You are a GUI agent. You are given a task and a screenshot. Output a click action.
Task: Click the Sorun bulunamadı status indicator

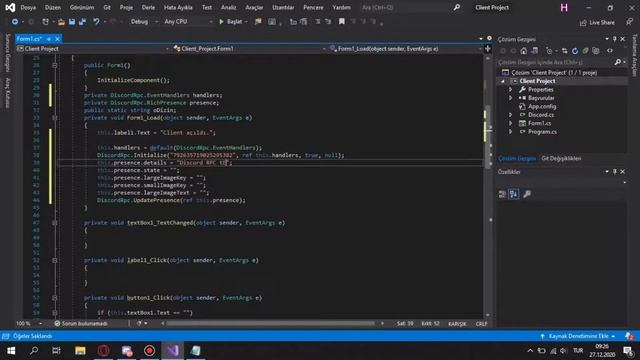coord(81,323)
